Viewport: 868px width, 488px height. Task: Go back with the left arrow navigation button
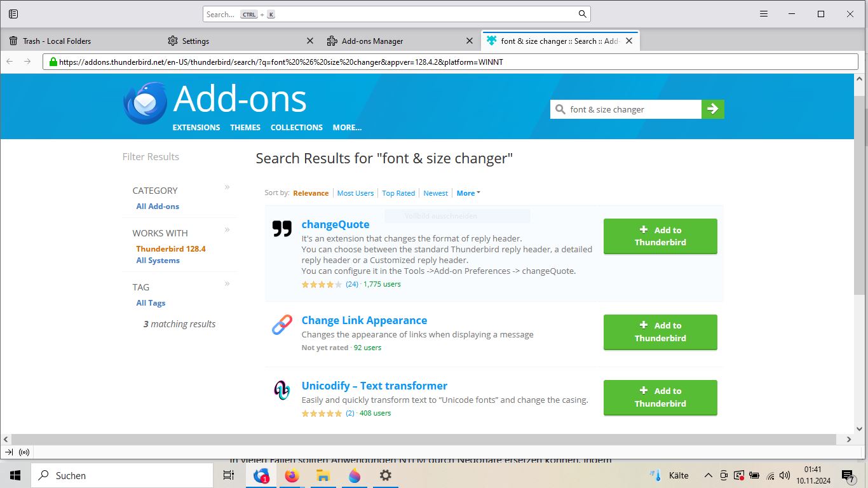[10, 62]
